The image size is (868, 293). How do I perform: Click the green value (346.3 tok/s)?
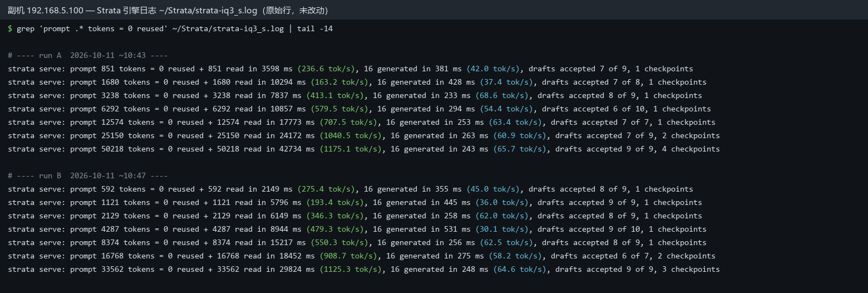pos(335,216)
